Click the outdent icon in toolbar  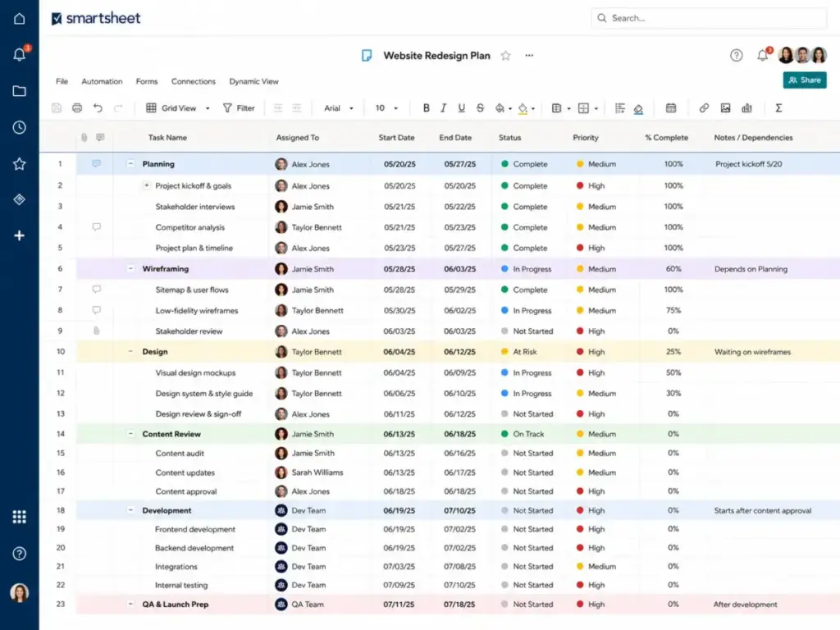coord(278,108)
